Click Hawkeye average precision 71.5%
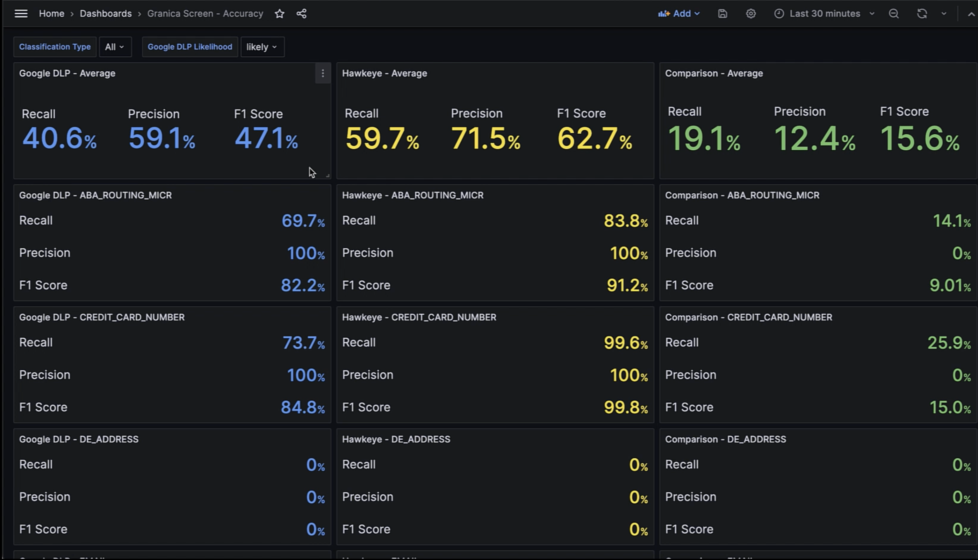The height and width of the screenshot is (560, 978). pos(486,139)
